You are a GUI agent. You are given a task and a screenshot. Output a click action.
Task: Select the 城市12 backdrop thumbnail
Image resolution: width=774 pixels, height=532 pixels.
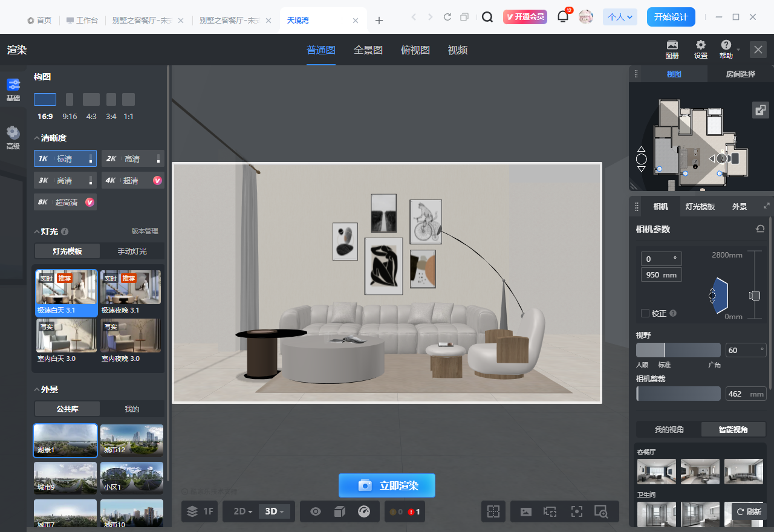pos(132,440)
